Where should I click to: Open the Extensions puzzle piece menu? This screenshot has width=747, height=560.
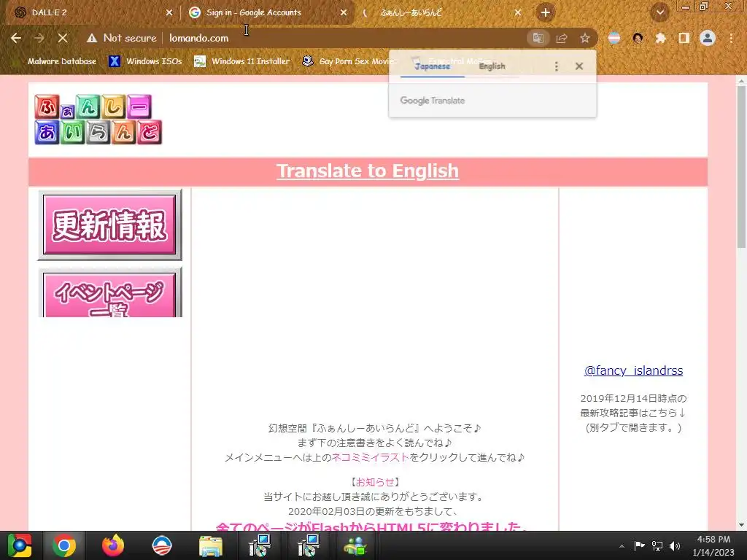tap(660, 38)
